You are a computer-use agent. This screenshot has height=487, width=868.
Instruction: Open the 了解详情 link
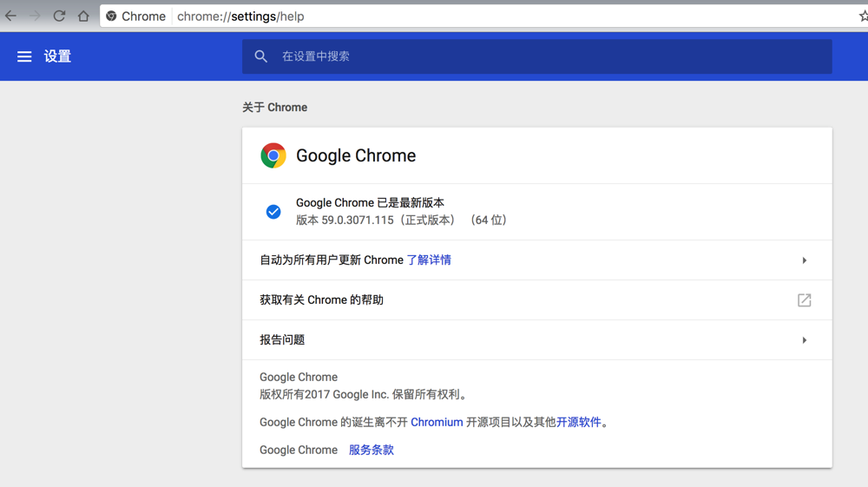pos(429,260)
